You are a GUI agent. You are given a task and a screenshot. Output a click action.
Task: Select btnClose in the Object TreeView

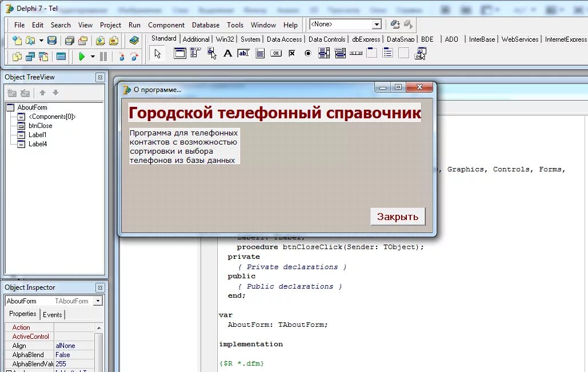pyautogui.click(x=40, y=126)
